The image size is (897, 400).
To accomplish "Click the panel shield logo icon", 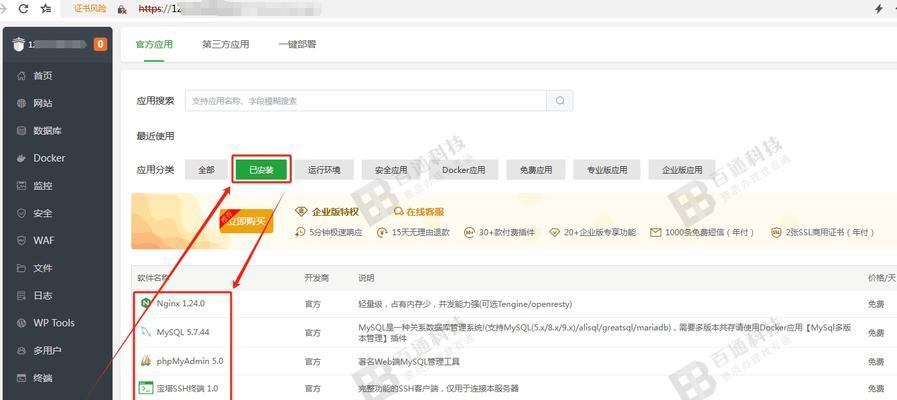I will [x=19, y=45].
